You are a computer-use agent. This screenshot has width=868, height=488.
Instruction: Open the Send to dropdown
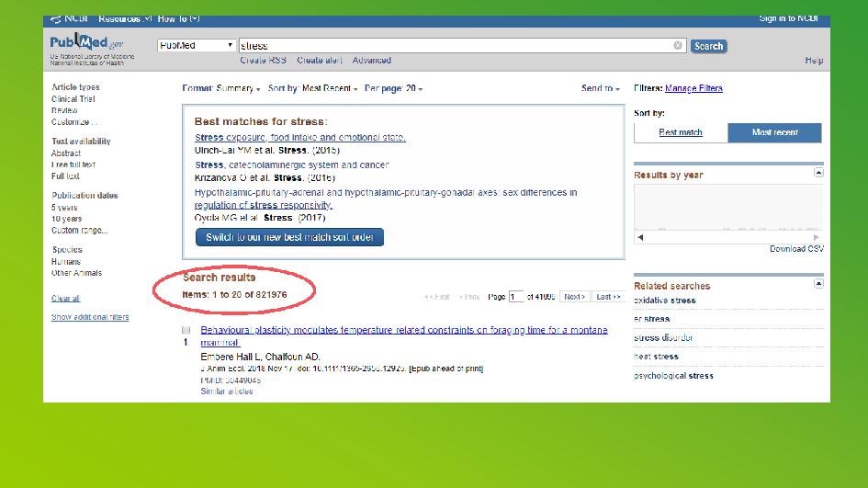[600, 88]
